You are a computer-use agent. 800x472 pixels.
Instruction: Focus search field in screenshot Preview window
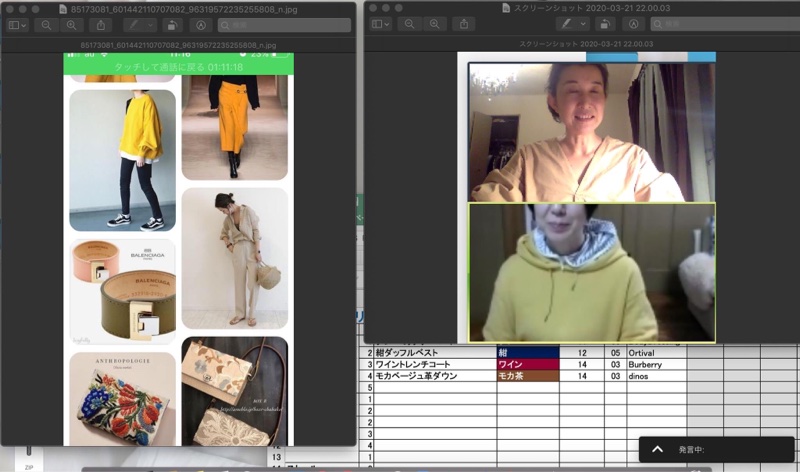pyautogui.click(x=724, y=24)
